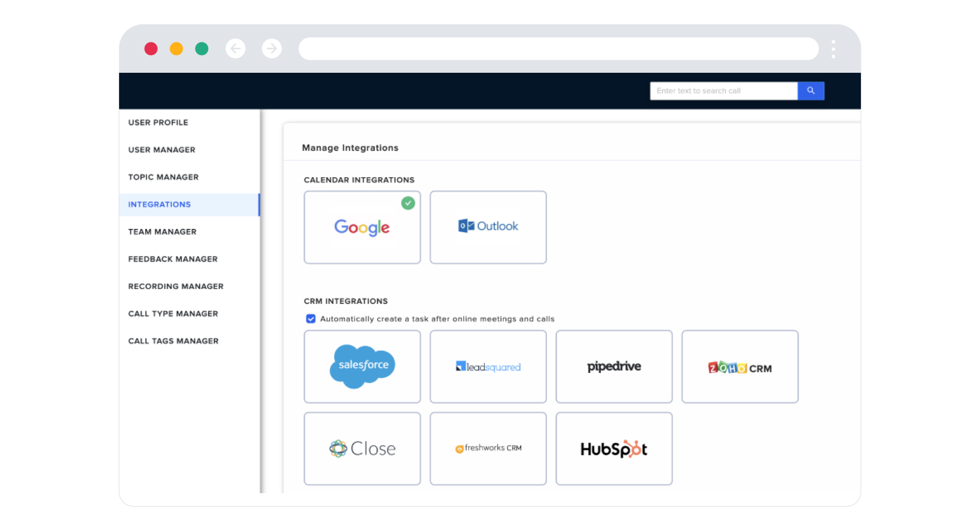Image resolution: width=980 pixels, height=530 pixels.
Task: Go forward with browser forward arrow
Action: 272,48
